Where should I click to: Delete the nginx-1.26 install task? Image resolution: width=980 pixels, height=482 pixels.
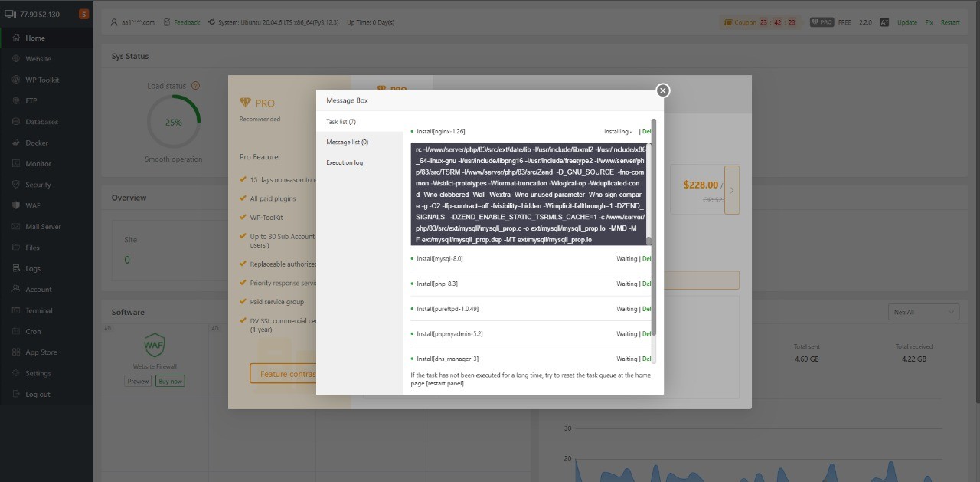coord(646,131)
